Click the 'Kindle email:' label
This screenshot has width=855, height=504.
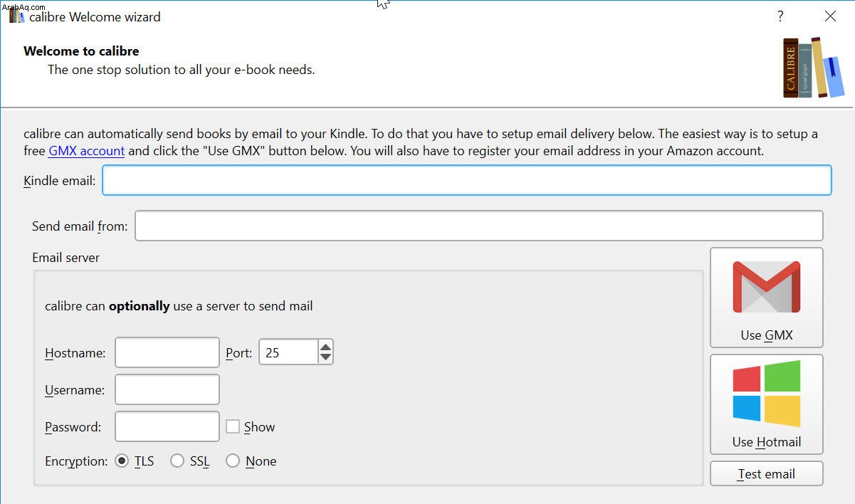(x=59, y=181)
